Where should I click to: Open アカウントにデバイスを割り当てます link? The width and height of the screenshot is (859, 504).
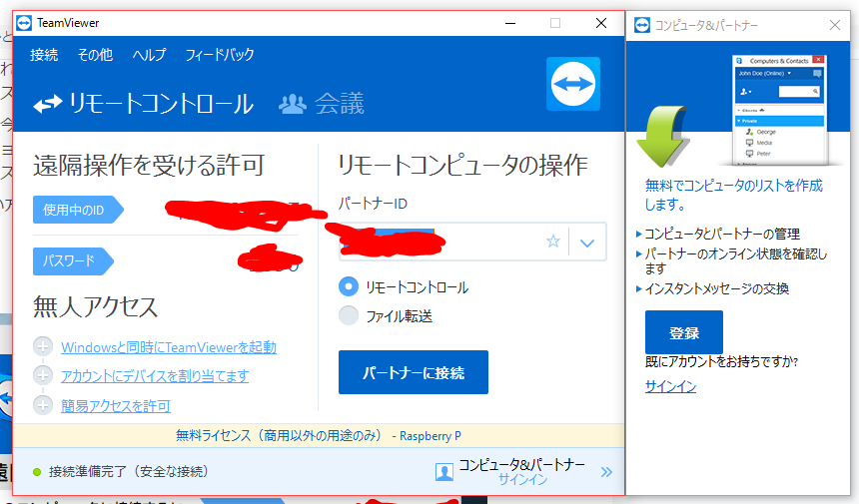pos(155,376)
